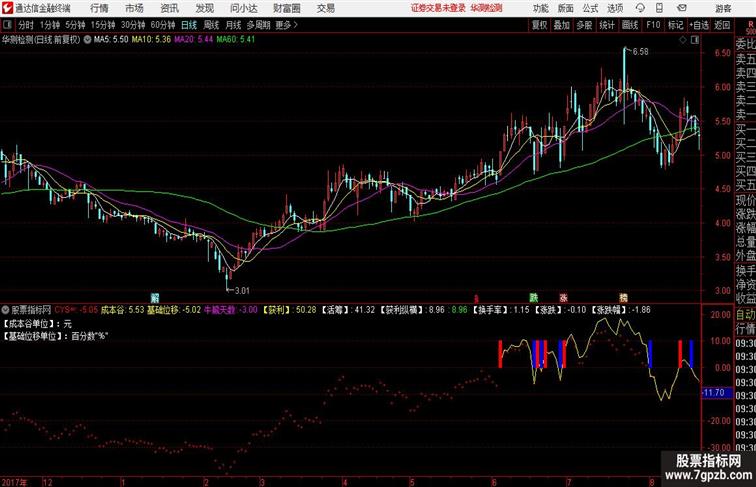Screen dimensions: 756x487
Task: Click the 解 event marker under the chart
Action: click(155, 298)
